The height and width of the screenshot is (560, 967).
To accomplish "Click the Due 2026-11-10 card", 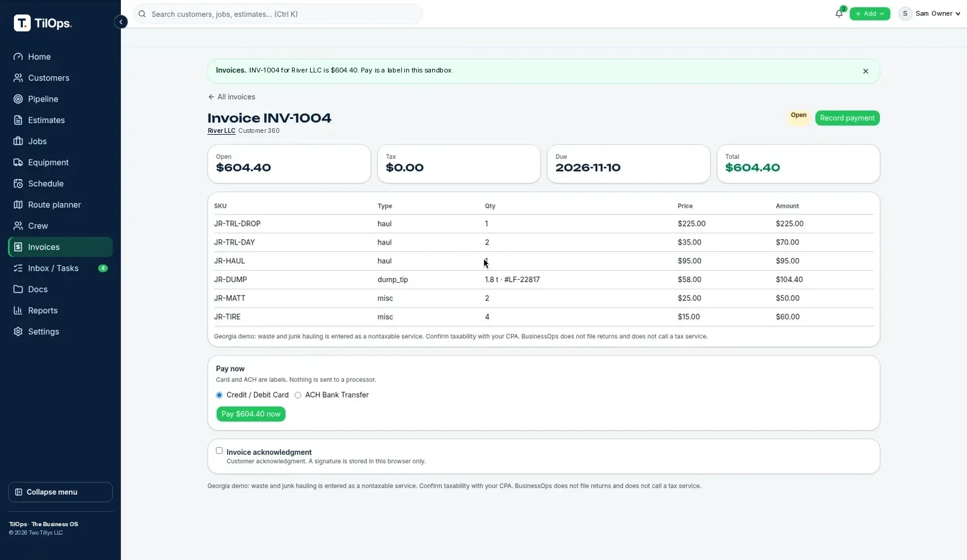I will coord(629,164).
